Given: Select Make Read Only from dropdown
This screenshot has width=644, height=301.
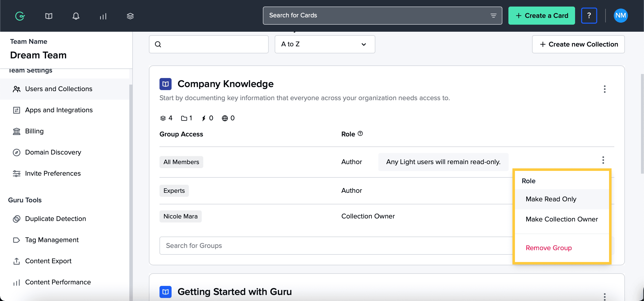Looking at the screenshot, I should 551,199.
